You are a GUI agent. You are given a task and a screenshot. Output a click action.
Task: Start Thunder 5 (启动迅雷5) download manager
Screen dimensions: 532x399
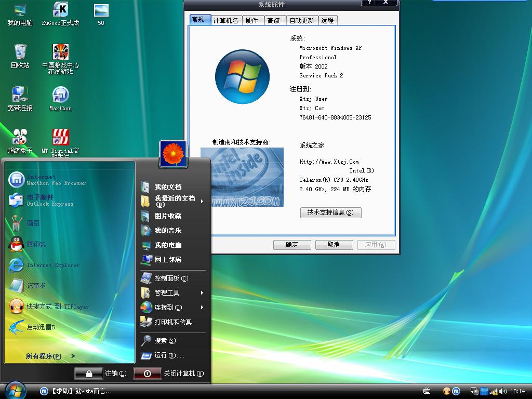(x=41, y=327)
